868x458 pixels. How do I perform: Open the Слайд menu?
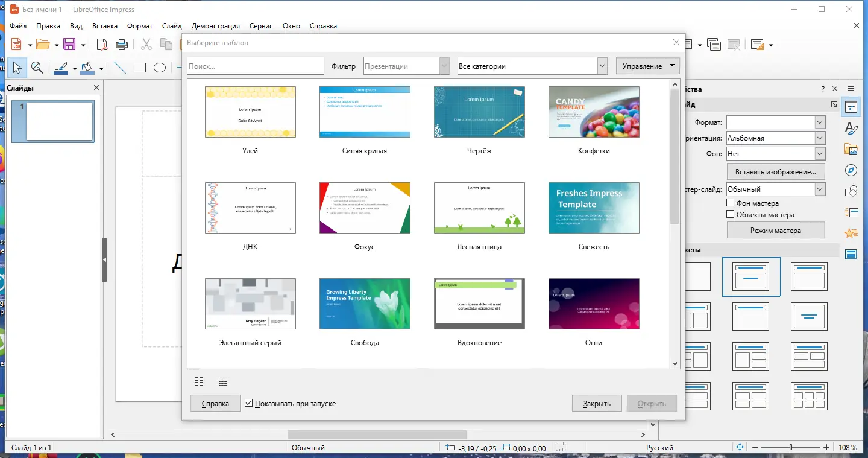(x=172, y=26)
